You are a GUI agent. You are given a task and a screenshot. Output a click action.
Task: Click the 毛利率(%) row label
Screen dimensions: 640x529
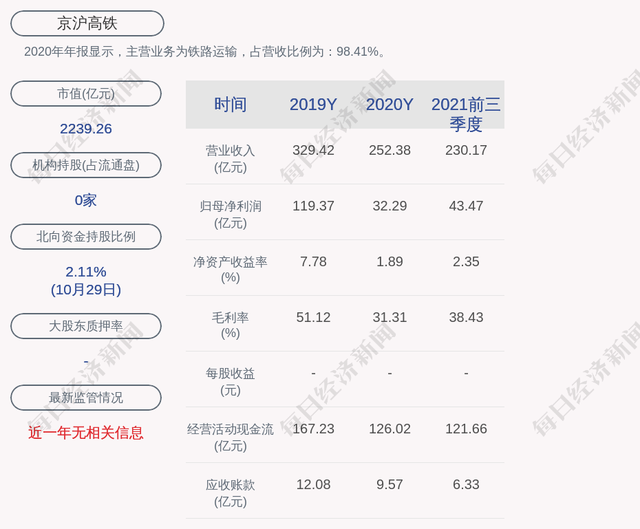tap(230, 325)
